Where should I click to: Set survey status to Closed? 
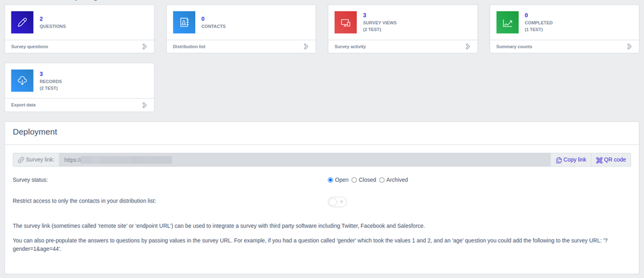click(x=354, y=180)
